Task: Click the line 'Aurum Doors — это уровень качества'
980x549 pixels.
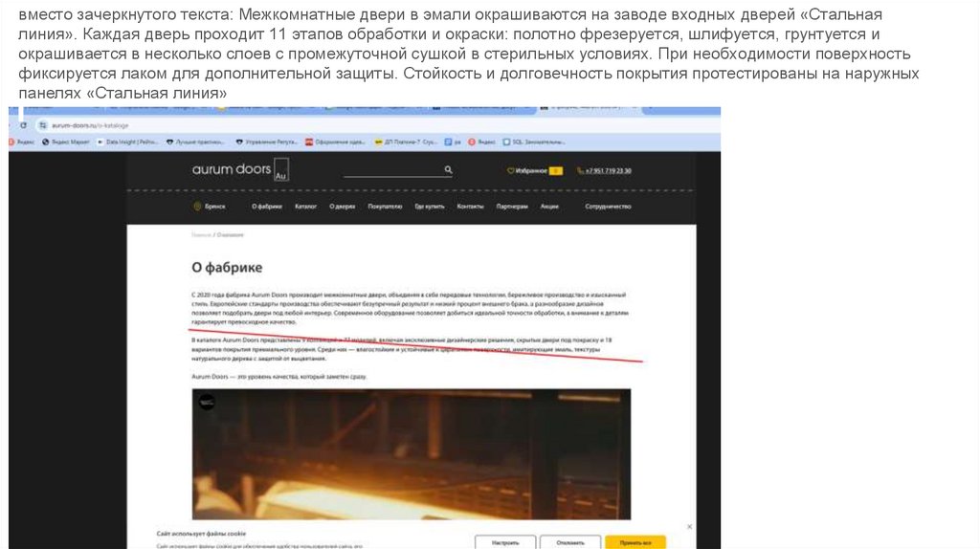Action: pyautogui.click(x=278, y=377)
